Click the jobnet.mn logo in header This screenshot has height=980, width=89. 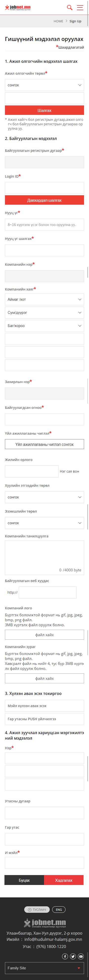pyautogui.click(x=18, y=8)
